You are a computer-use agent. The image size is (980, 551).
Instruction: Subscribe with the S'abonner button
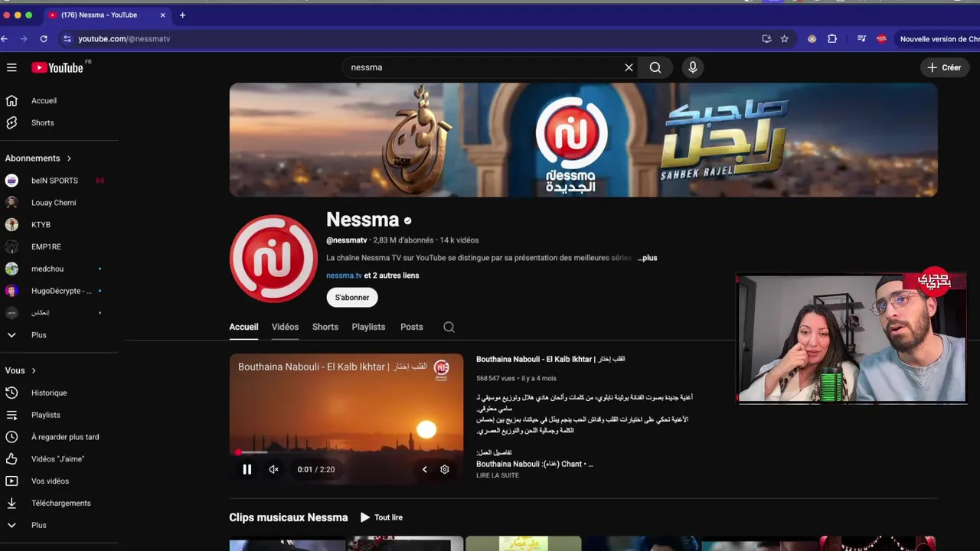(x=352, y=298)
